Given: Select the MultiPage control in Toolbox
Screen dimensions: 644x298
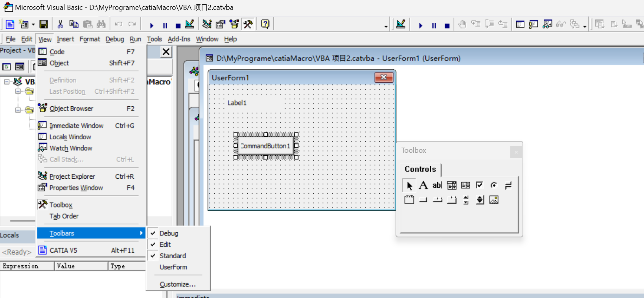Looking at the screenshot, I should [x=451, y=200].
